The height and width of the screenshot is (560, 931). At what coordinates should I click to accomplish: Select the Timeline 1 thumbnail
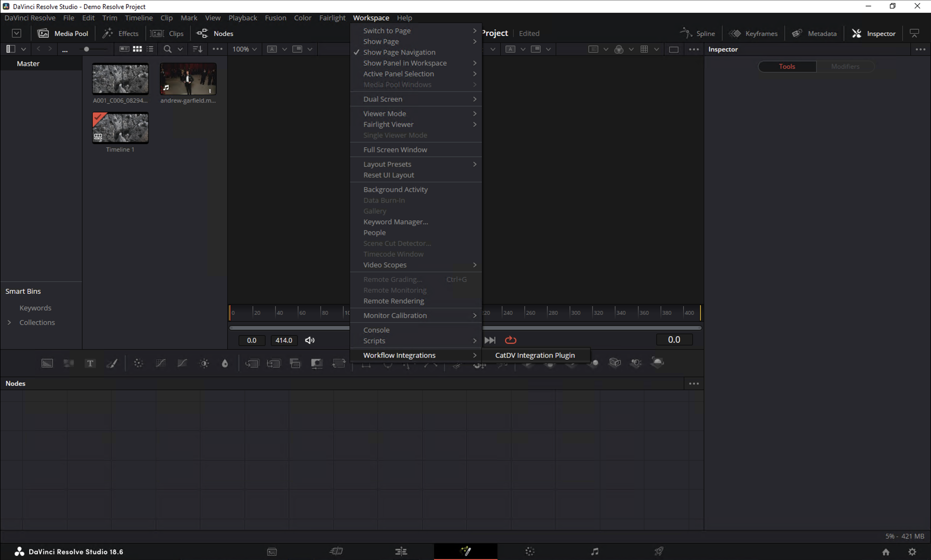(x=120, y=128)
